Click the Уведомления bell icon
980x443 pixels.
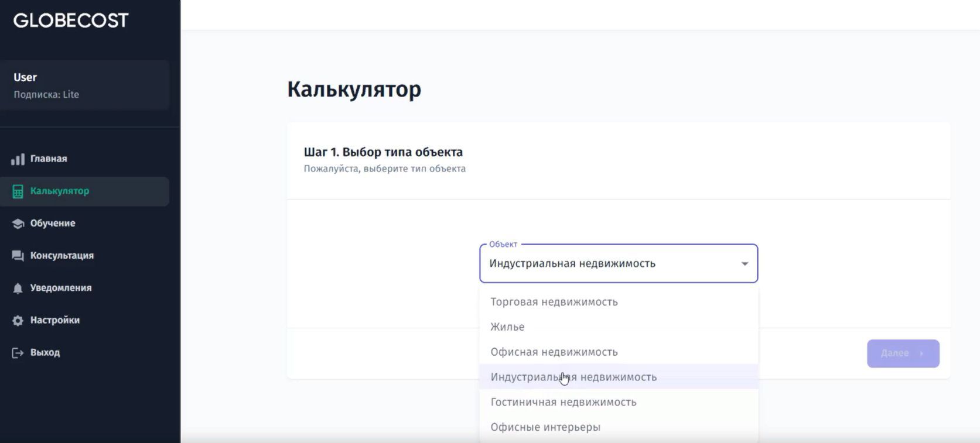pos(18,288)
